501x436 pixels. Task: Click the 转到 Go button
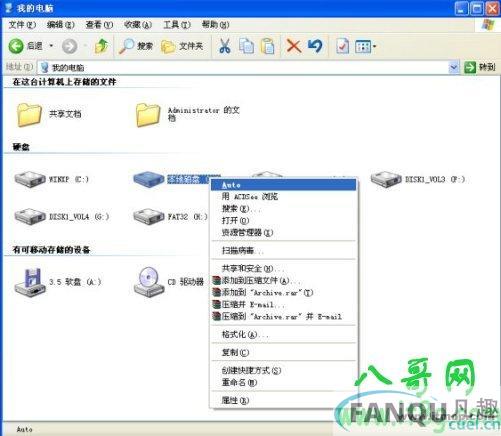(480, 67)
